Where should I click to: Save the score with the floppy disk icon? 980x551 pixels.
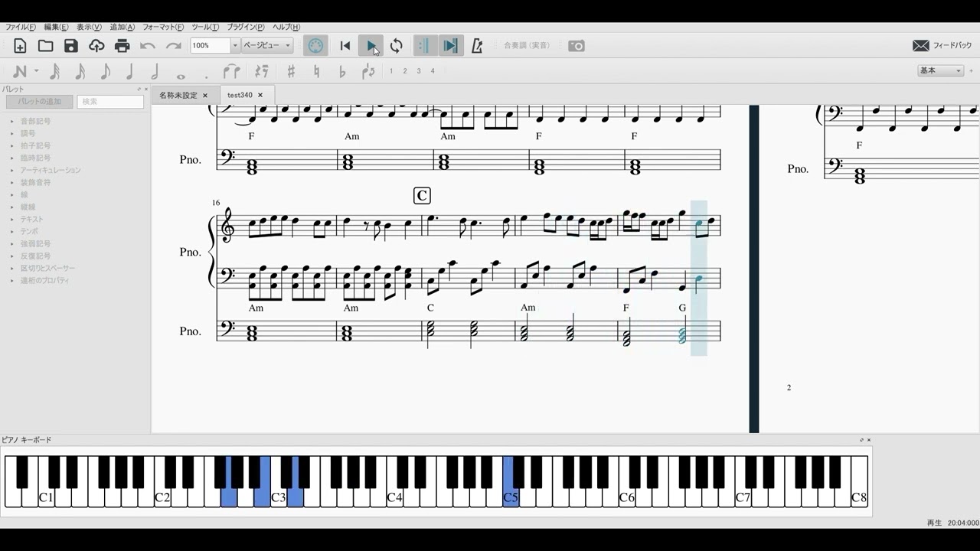[x=71, y=46]
